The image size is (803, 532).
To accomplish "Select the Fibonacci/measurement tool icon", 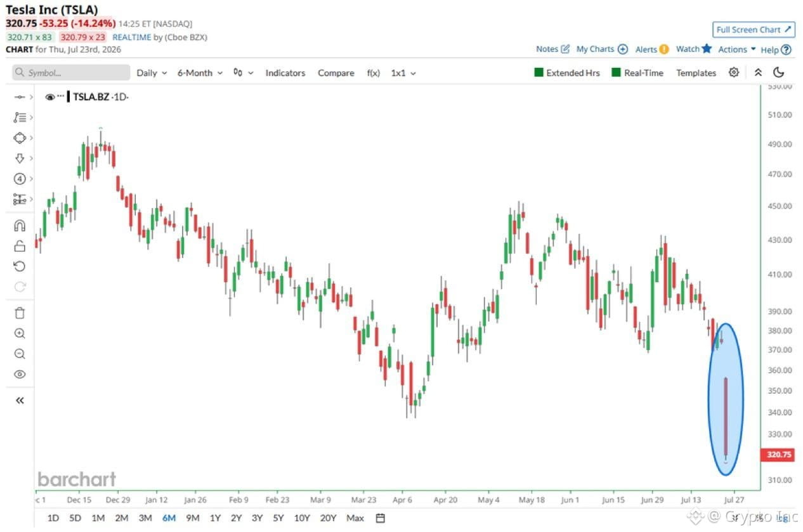I will 19,199.
